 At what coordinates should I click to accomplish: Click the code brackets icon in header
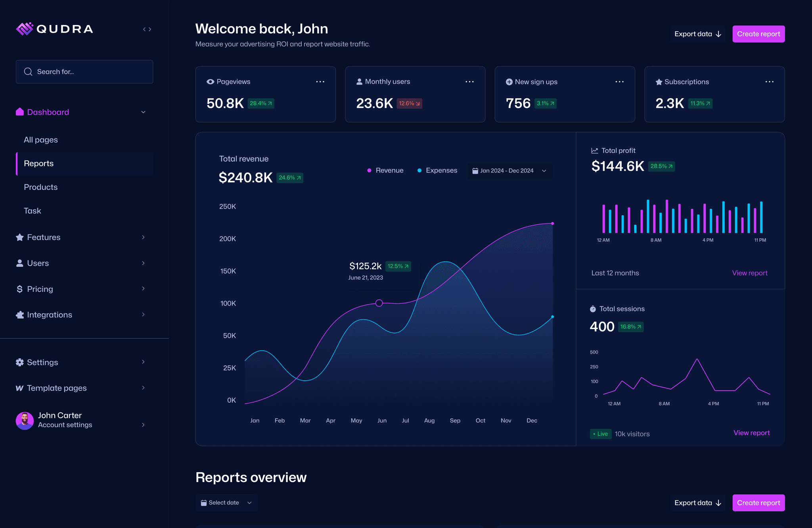pos(147,29)
